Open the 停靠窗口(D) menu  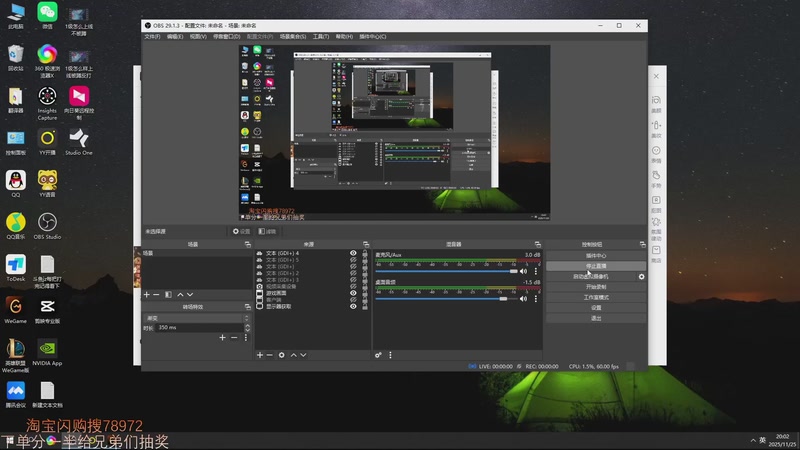tap(227, 37)
